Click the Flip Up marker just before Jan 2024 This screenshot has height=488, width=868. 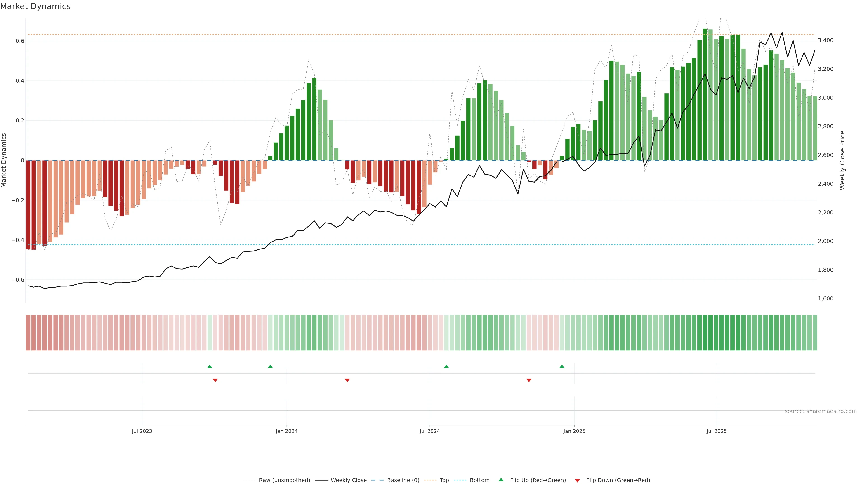pyautogui.click(x=270, y=366)
